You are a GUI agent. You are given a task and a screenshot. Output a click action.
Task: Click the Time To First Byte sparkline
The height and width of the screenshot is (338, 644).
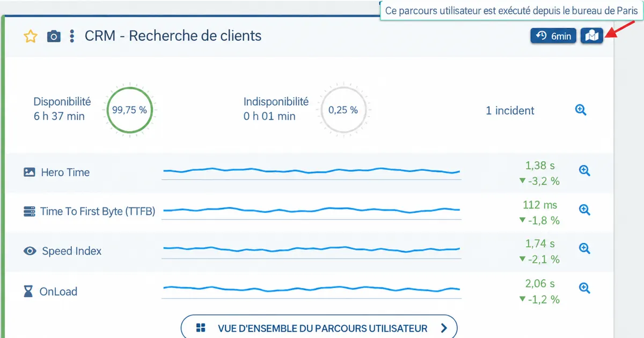click(312, 211)
